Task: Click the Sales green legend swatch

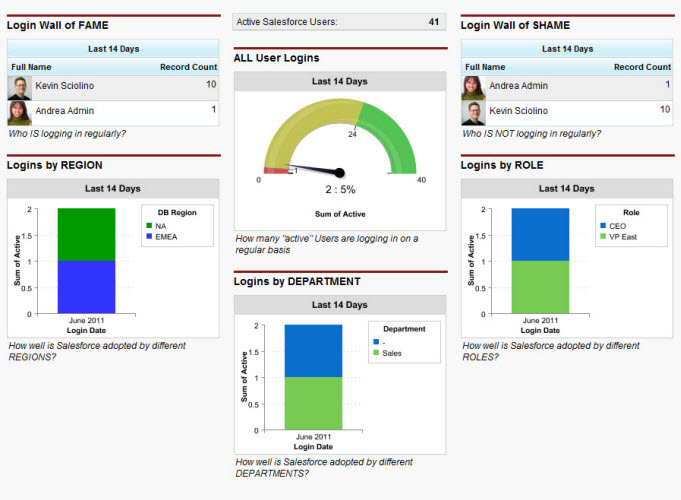Action: pyautogui.click(x=376, y=353)
